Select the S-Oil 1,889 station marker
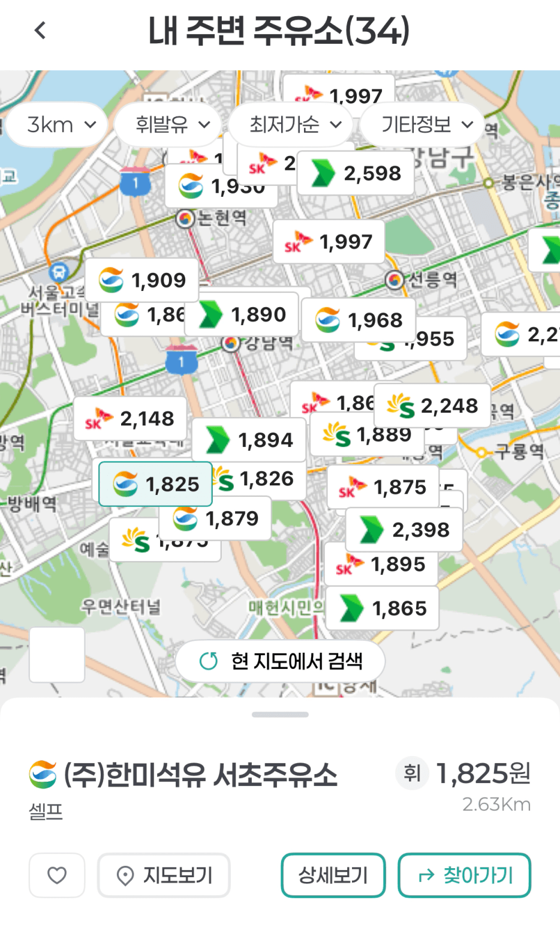 pyautogui.click(x=367, y=434)
